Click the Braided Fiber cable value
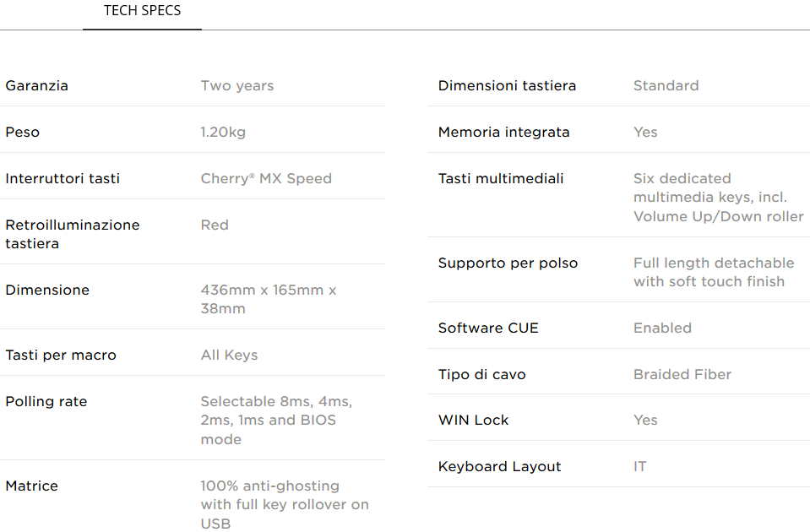Viewport: 810px width, 532px height. click(682, 374)
